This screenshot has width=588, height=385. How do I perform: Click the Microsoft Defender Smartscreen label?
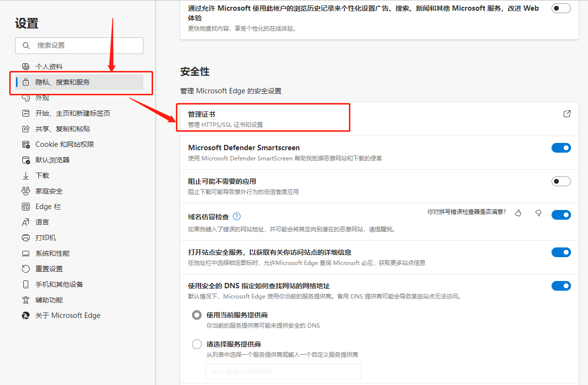tap(244, 148)
